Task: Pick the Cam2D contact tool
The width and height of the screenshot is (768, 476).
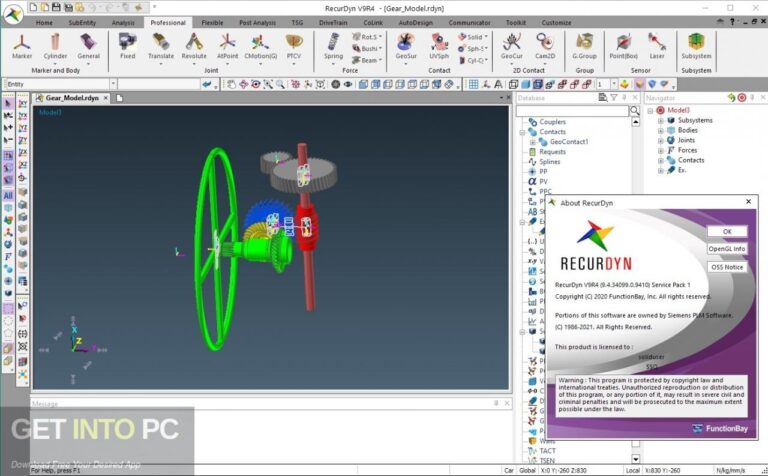Action: pos(545,47)
